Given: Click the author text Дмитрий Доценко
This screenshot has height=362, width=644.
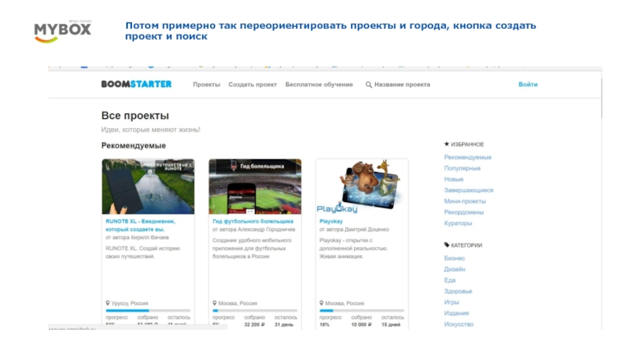Looking at the screenshot, I should (x=367, y=229).
